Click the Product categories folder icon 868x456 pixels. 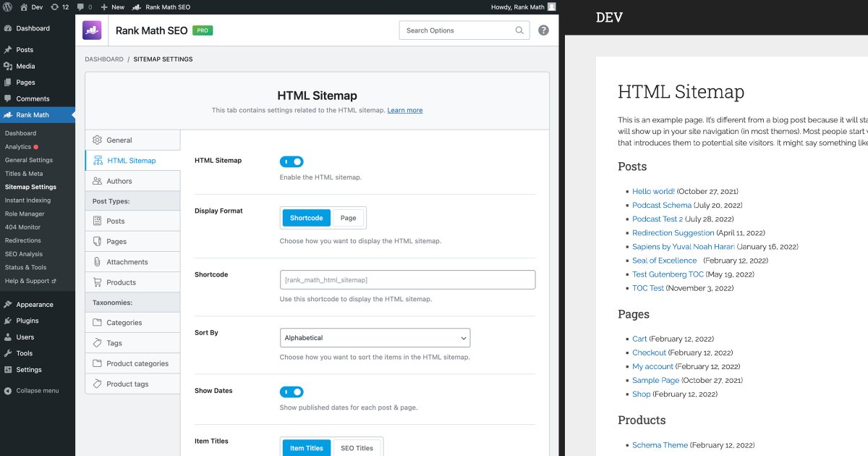click(x=97, y=363)
